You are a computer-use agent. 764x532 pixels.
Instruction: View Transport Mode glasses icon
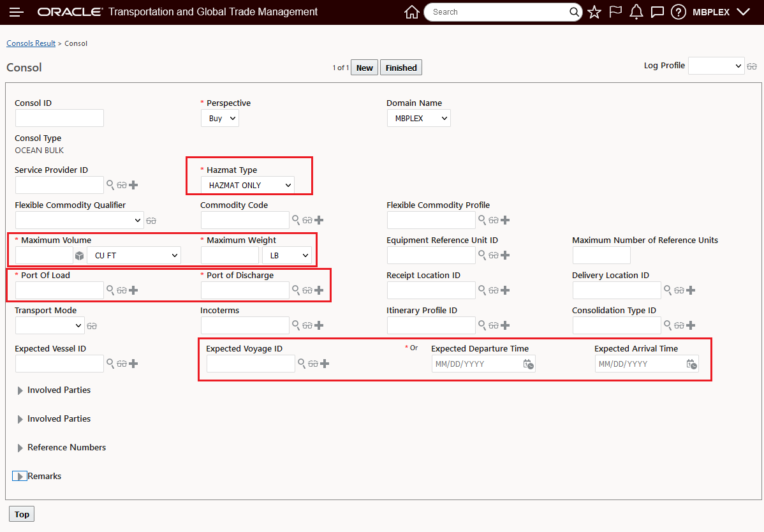(92, 326)
